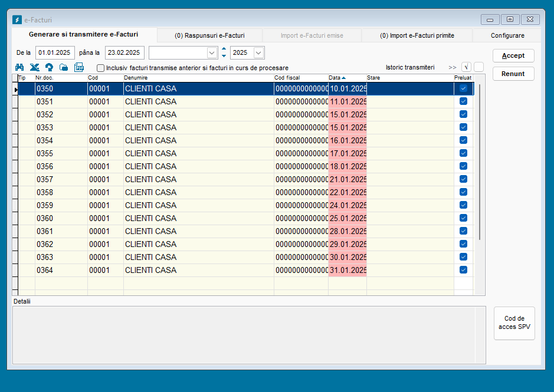
Task: Open the 2025 year dropdown
Action: (x=258, y=52)
